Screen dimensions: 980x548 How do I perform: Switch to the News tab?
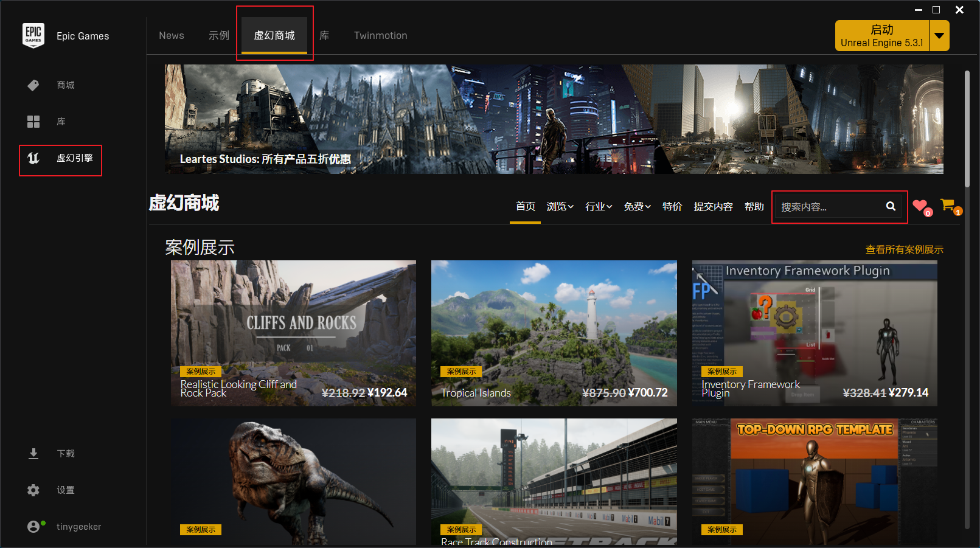click(x=172, y=36)
